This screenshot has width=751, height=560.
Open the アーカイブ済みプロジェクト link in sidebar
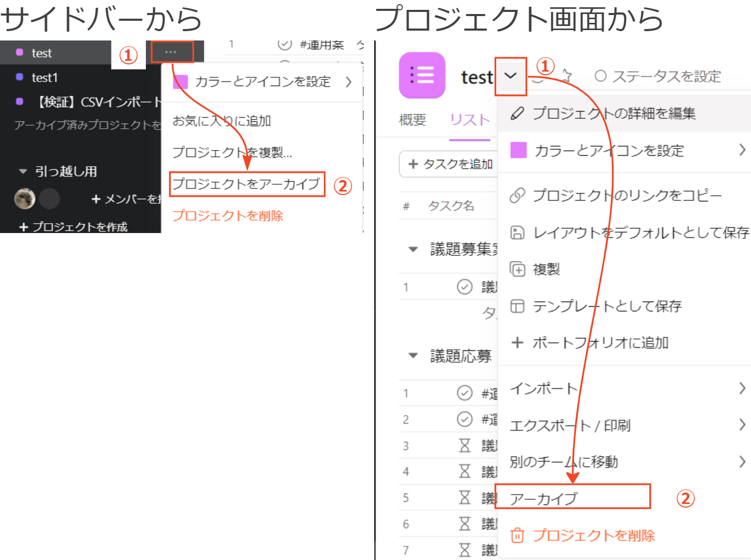(x=88, y=125)
